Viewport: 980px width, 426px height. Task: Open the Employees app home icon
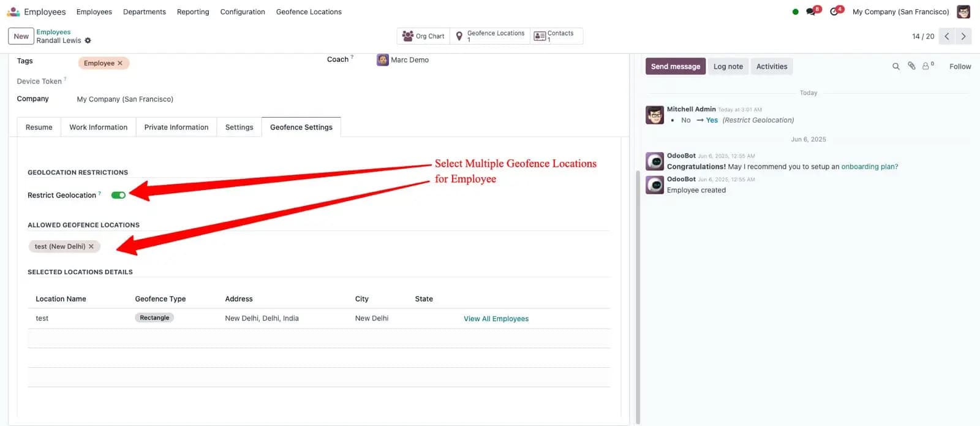[x=13, y=12]
